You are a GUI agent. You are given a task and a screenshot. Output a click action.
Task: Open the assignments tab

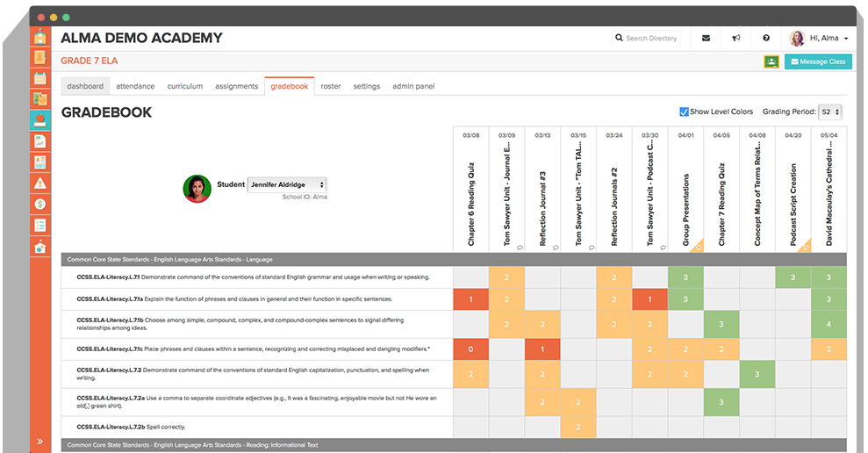[x=236, y=86]
